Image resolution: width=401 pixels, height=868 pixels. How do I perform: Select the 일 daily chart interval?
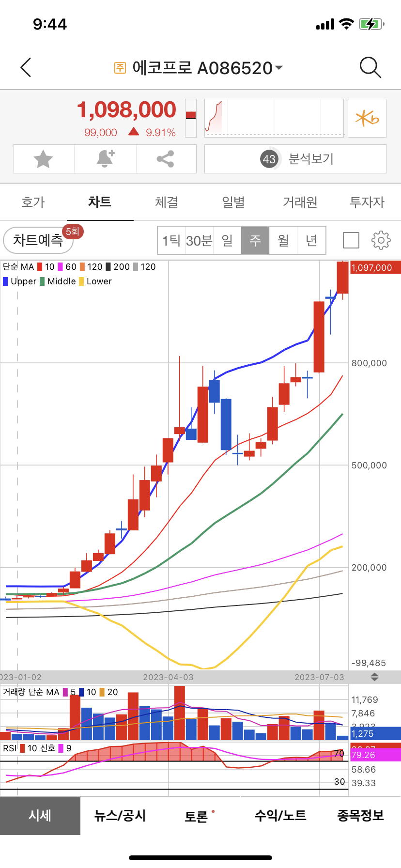(x=227, y=240)
